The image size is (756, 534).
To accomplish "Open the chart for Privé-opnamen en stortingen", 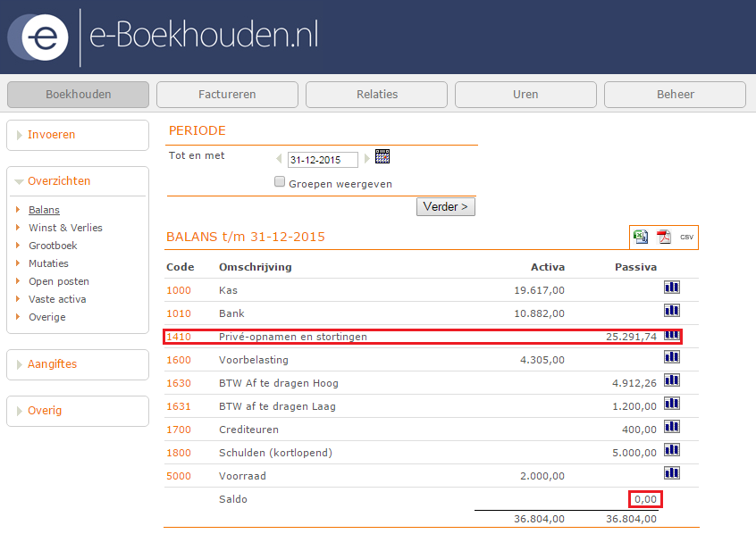I will coord(671,336).
